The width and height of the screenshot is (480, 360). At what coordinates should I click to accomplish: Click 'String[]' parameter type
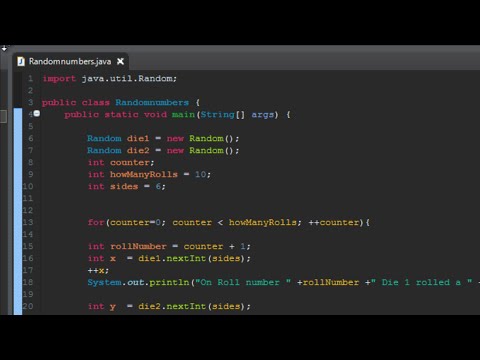[222, 115]
